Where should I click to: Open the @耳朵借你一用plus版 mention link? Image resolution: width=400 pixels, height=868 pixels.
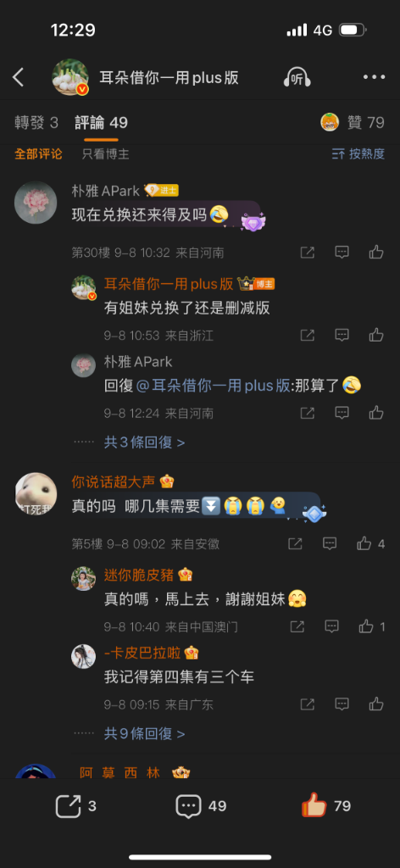tap(213, 386)
